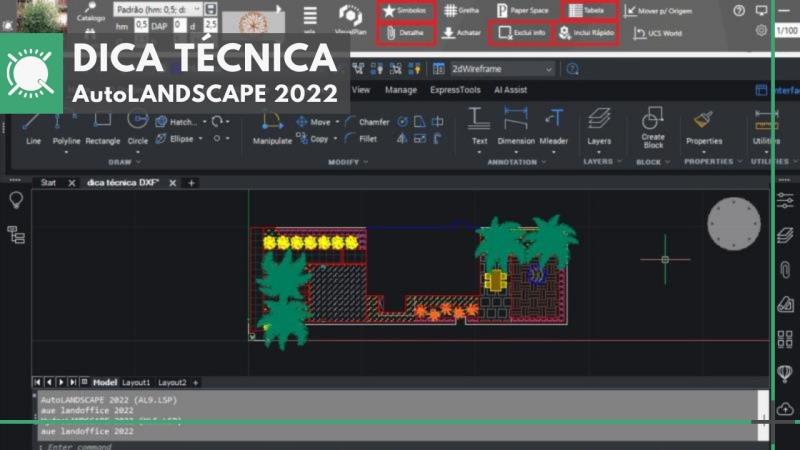The width and height of the screenshot is (800, 450).
Task: Open the 2dWireframe visual style dropdown
Action: (502, 69)
